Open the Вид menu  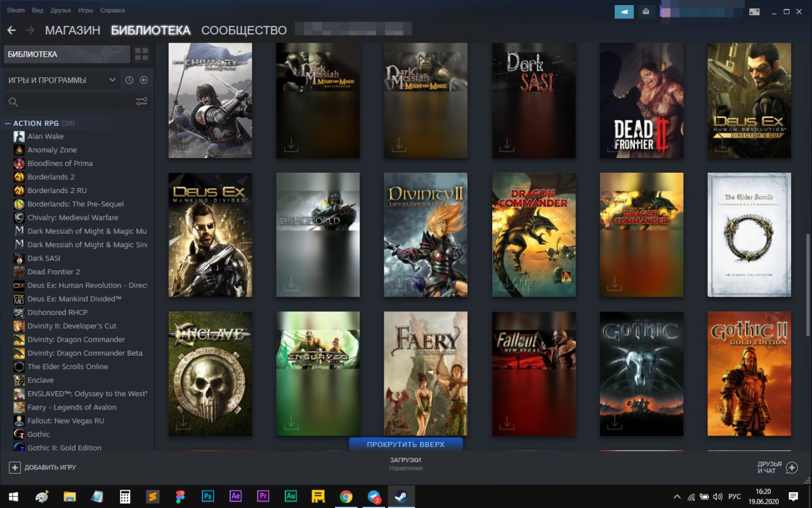(x=37, y=10)
